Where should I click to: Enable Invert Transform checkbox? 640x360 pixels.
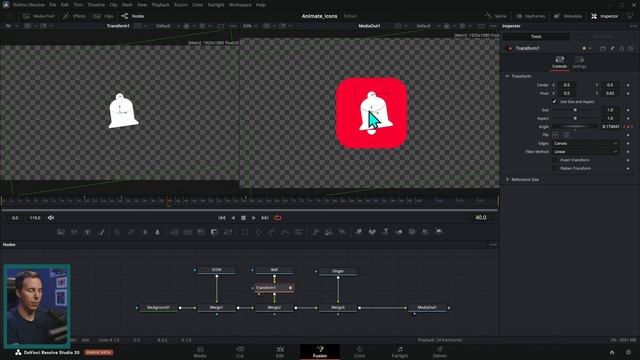click(554, 160)
